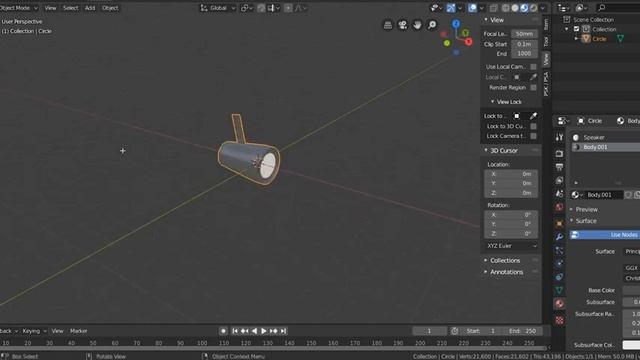Open the View menu in 3D viewport header
The height and width of the screenshot is (360, 640).
click(x=50, y=8)
